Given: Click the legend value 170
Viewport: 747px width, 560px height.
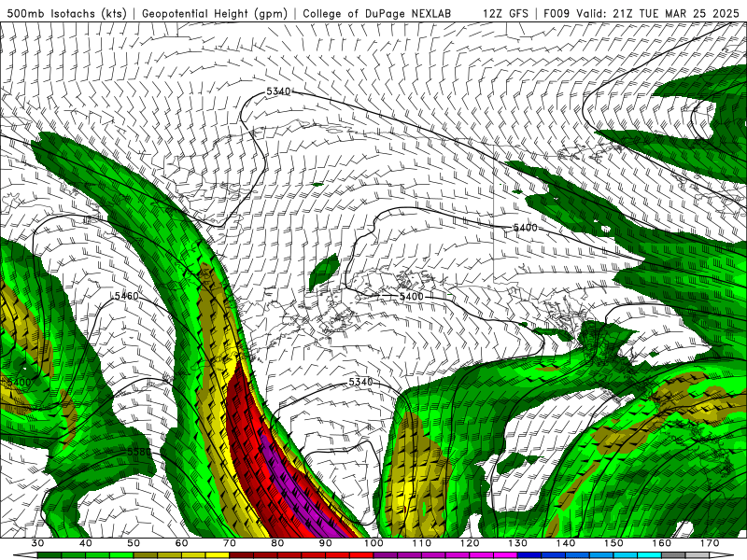Looking at the screenshot, I should tap(710, 543).
